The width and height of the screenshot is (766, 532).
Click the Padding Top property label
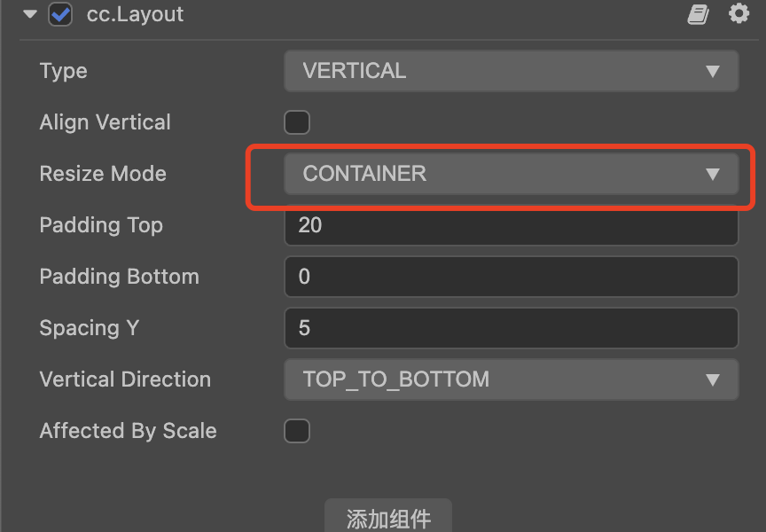(x=101, y=225)
